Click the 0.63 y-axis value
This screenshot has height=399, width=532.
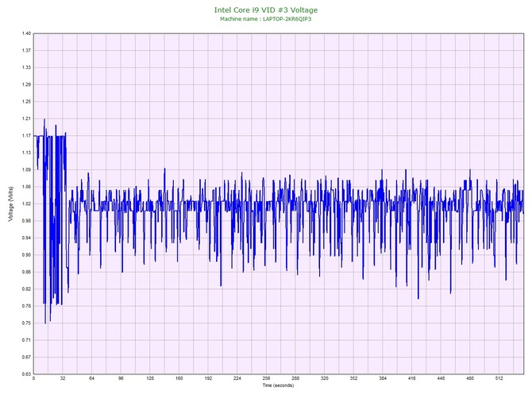(26, 374)
